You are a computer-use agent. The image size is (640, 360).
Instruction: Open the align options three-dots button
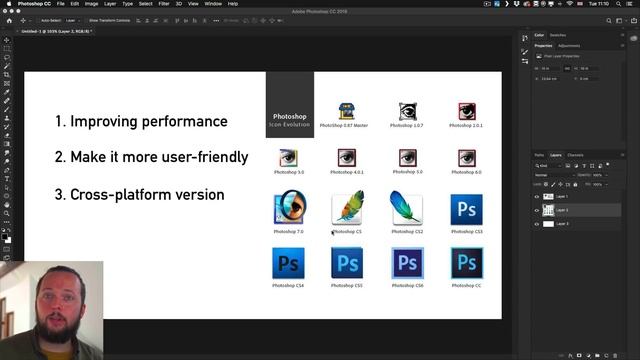point(216,20)
